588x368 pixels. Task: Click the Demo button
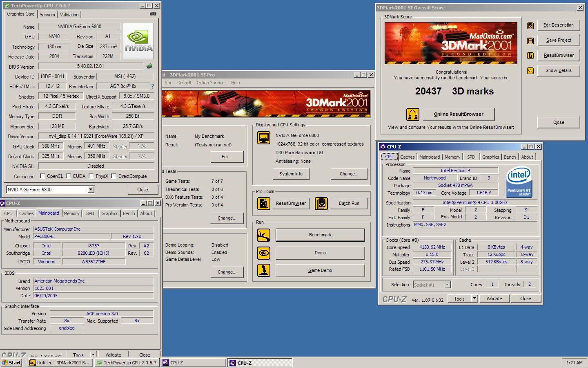pos(320,253)
